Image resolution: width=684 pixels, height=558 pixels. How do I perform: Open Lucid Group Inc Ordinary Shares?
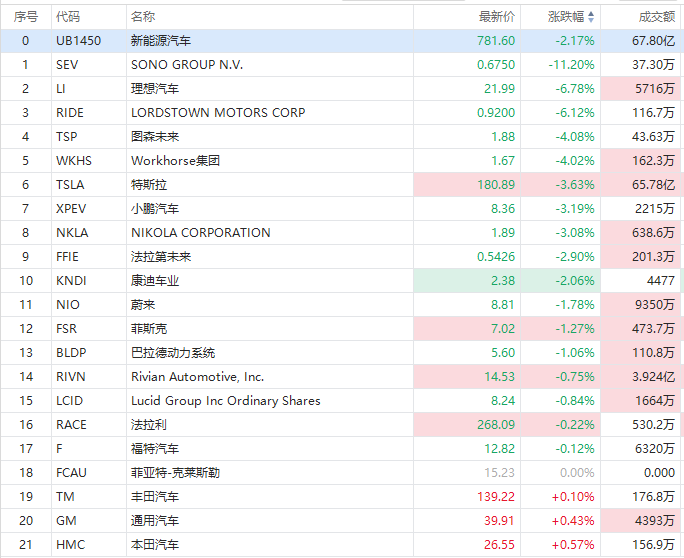[x=226, y=401]
